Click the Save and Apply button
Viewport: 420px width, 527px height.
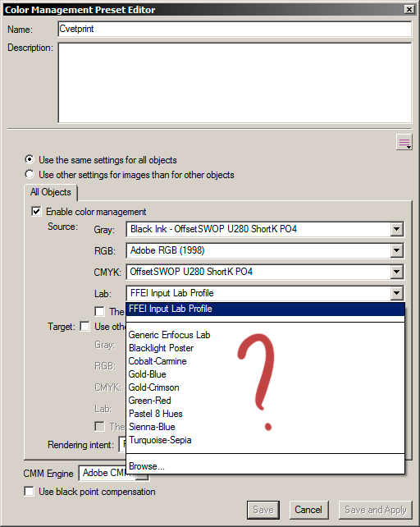coord(376,510)
